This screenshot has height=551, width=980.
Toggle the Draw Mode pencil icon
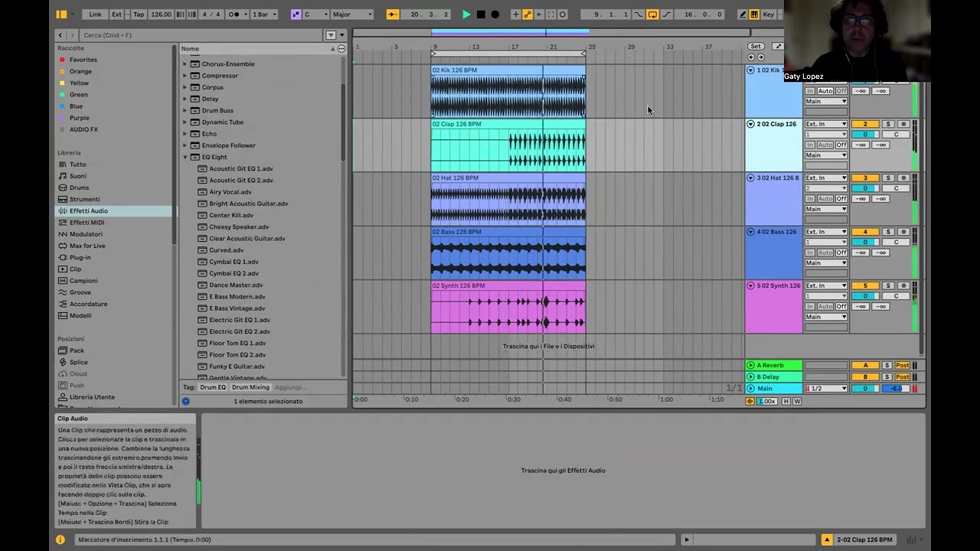pos(742,15)
